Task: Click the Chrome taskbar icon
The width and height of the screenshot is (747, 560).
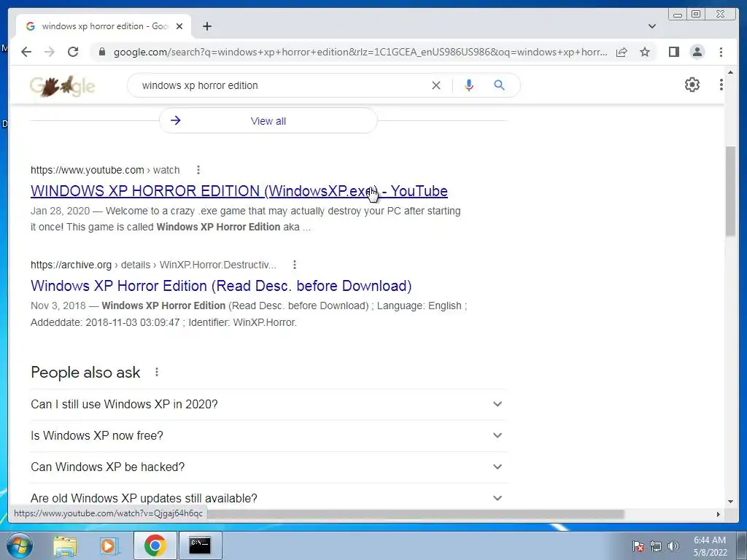Action: coord(155,545)
